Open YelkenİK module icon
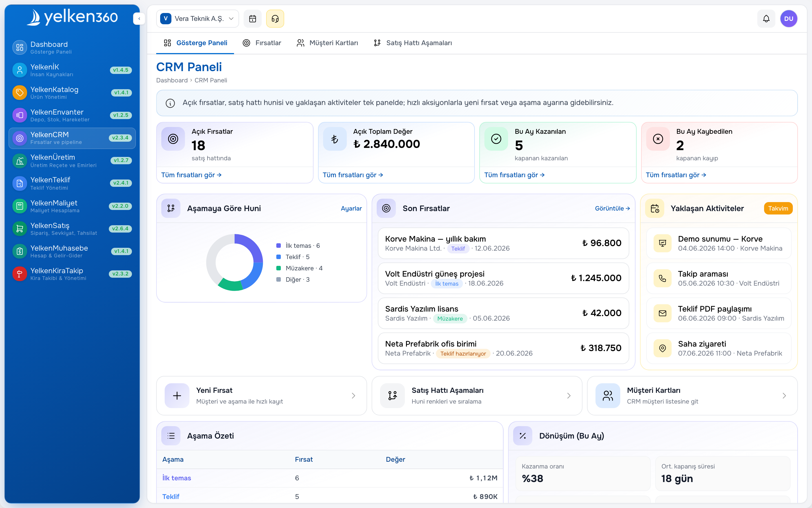 click(x=19, y=70)
